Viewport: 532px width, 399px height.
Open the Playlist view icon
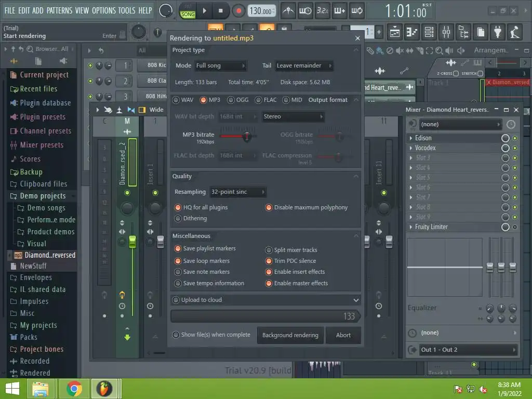(x=395, y=32)
